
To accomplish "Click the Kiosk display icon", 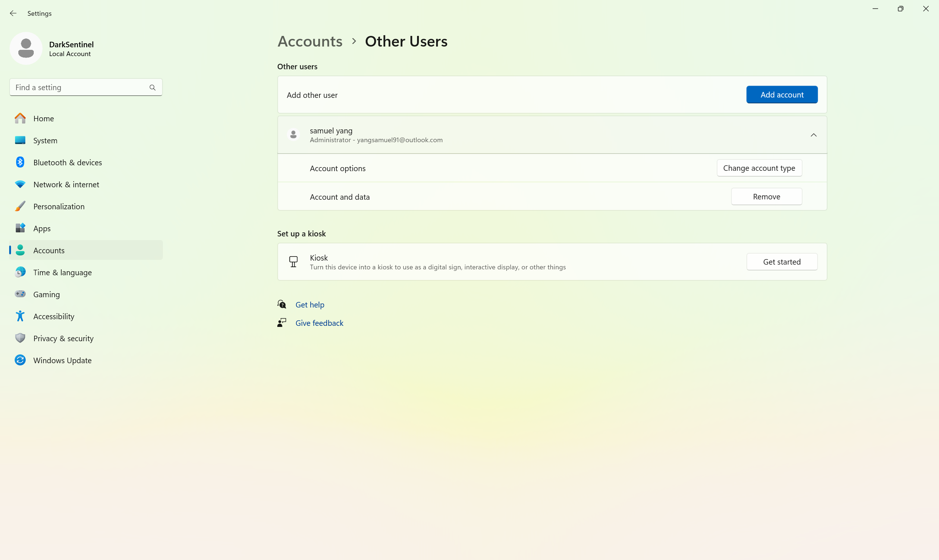I will tap(293, 262).
